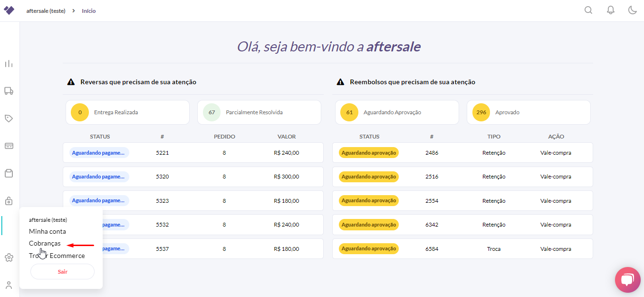
Task: Click the box package sidebar icon
Action: click(x=9, y=173)
